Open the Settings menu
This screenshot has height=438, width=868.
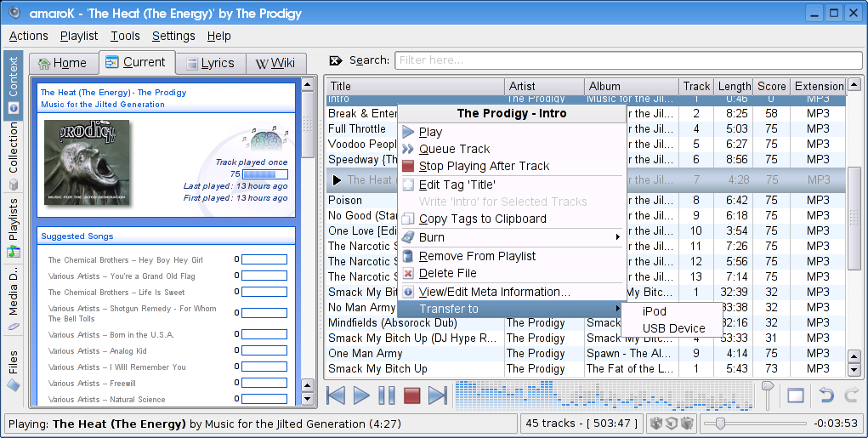[x=173, y=36]
